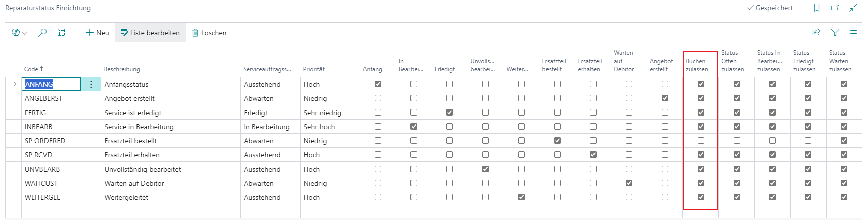Screen dimensions: 868x220
Task: Click the list view layout icon
Action: pyautogui.click(x=853, y=33)
